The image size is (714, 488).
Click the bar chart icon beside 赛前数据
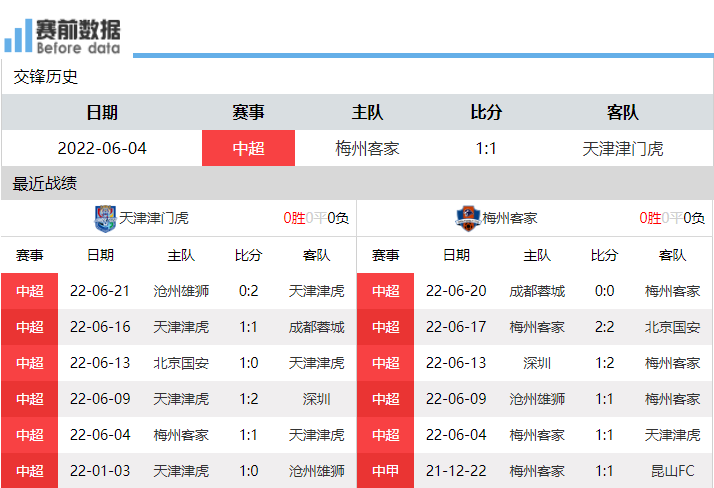(x=18, y=36)
